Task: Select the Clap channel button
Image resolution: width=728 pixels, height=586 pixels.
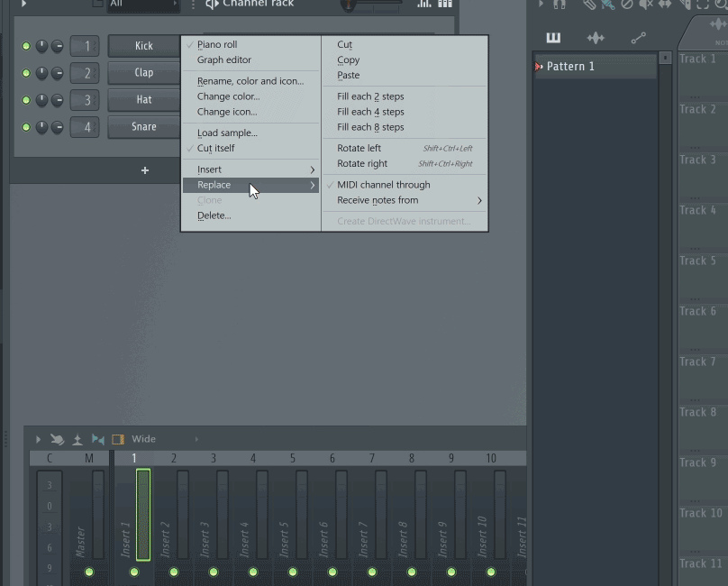Action: tap(144, 72)
